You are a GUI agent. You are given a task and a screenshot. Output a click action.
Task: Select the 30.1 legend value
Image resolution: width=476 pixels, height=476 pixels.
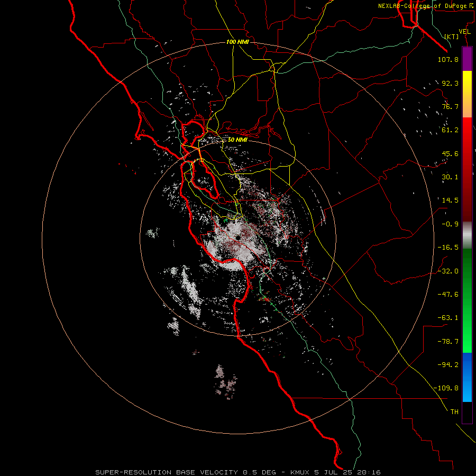pyautogui.click(x=450, y=177)
